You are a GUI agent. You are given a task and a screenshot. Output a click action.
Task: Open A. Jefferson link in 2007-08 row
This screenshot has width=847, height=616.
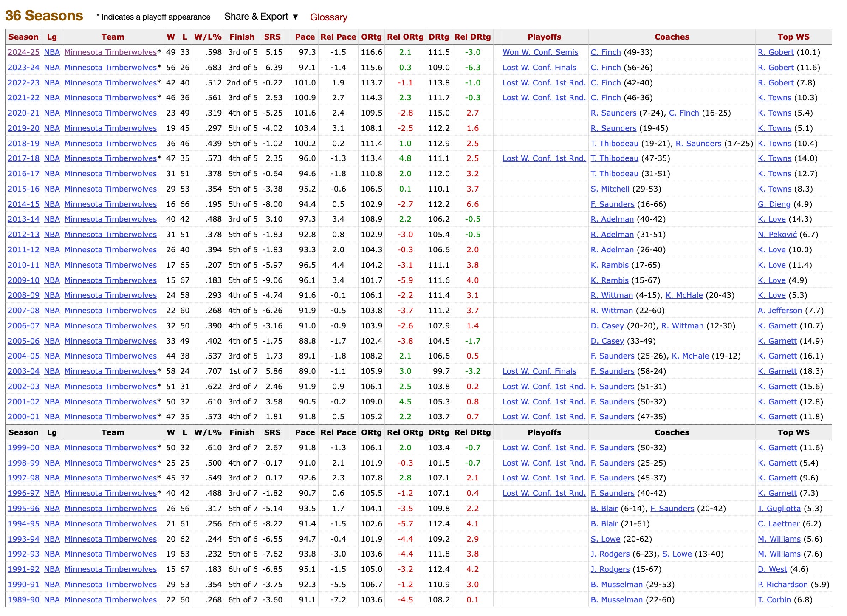tap(779, 311)
